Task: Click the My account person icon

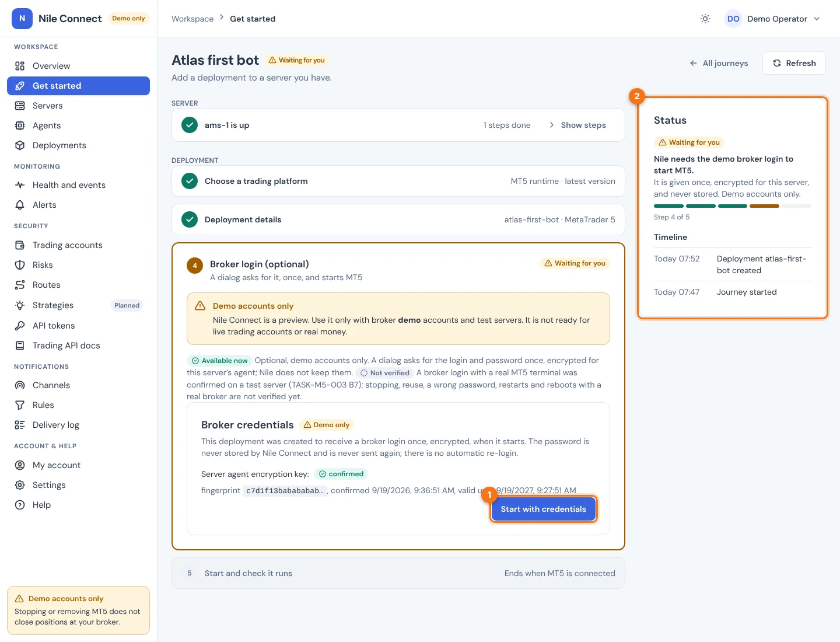Action: pyautogui.click(x=20, y=465)
